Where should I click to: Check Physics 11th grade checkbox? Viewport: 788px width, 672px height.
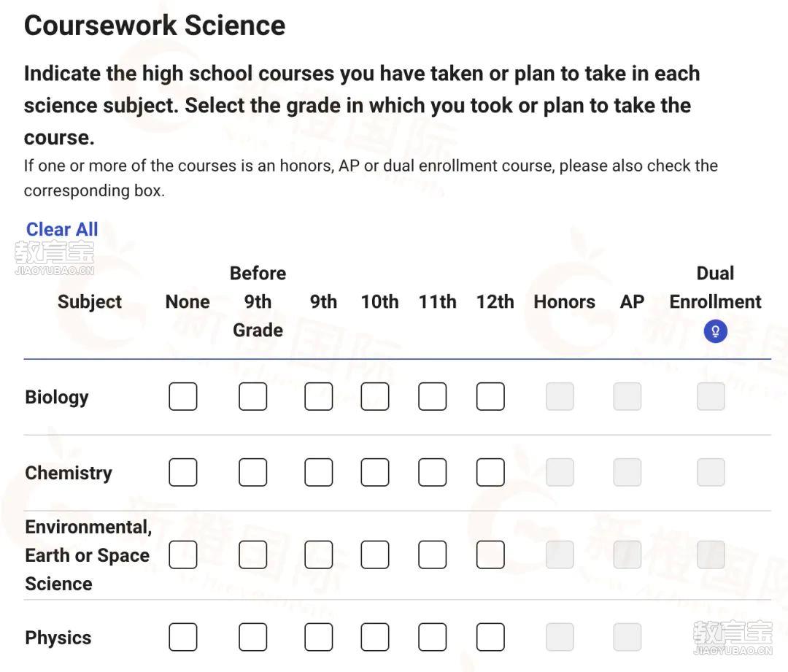click(x=432, y=637)
